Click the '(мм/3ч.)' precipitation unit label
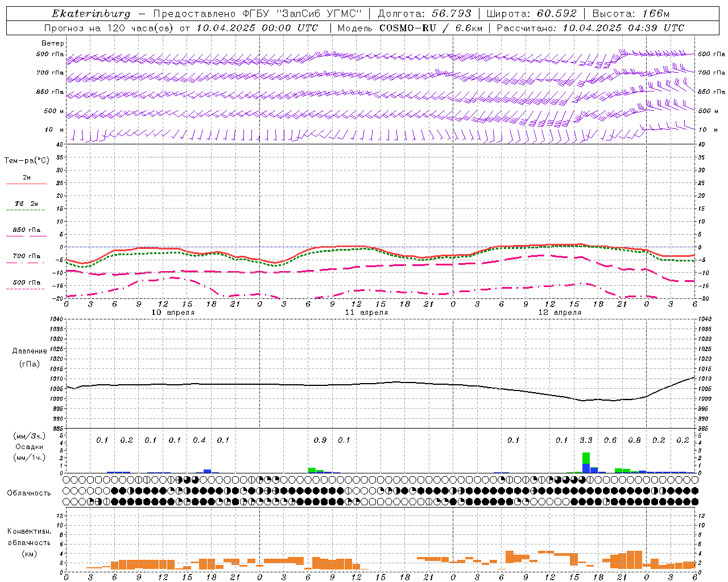The image size is (728, 582). (x=29, y=436)
